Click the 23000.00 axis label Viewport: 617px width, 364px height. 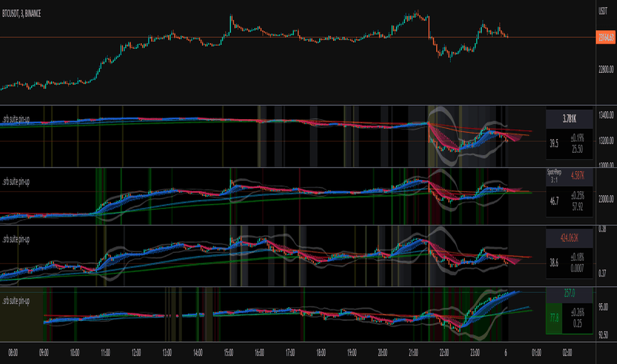pyautogui.click(x=606, y=199)
